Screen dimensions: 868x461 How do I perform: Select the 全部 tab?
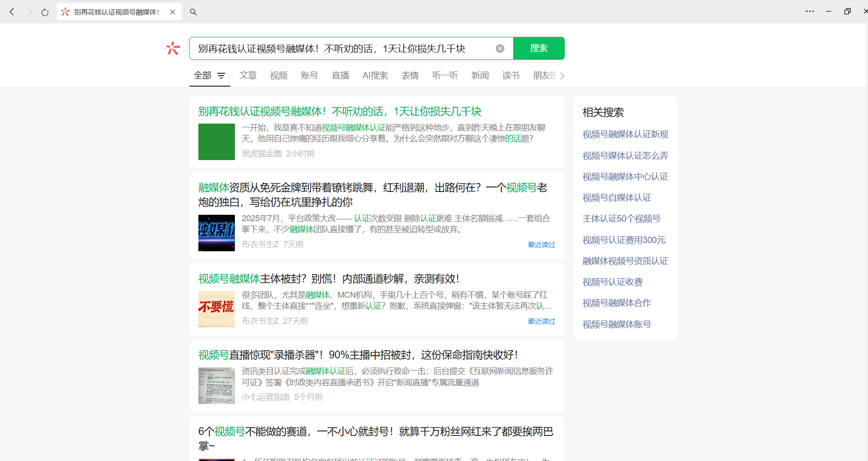coord(203,76)
